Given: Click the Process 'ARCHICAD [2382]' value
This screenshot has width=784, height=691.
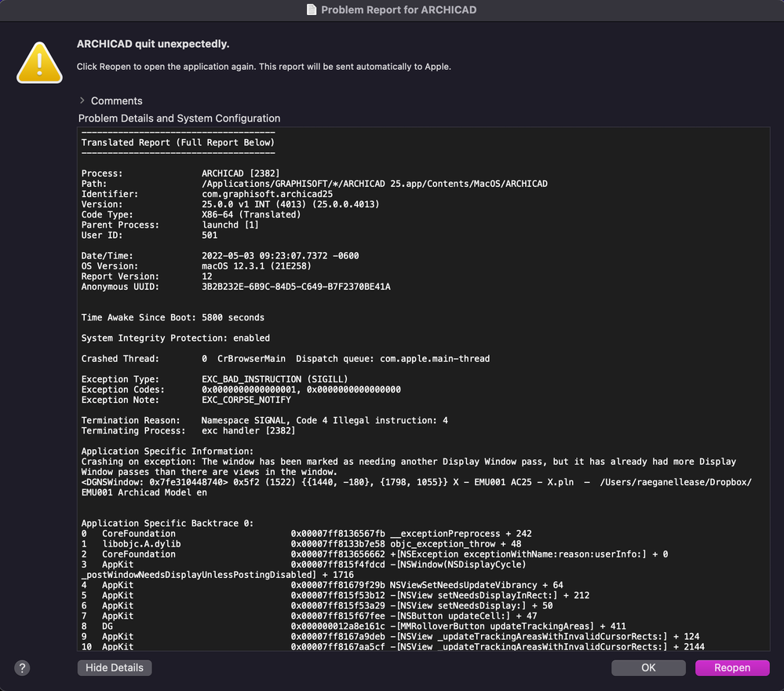Looking at the screenshot, I should (x=240, y=174).
